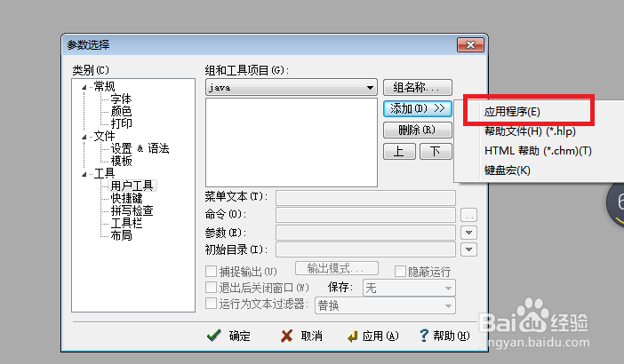Image resolution: width=624 pixels, height=364 pixels.
Task: Select 用户工具 in the category tree
Action: (132, 186)
